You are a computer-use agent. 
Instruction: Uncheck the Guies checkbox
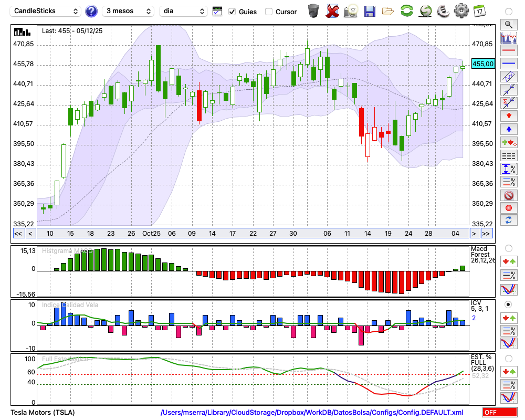click(x=232, y=12)
